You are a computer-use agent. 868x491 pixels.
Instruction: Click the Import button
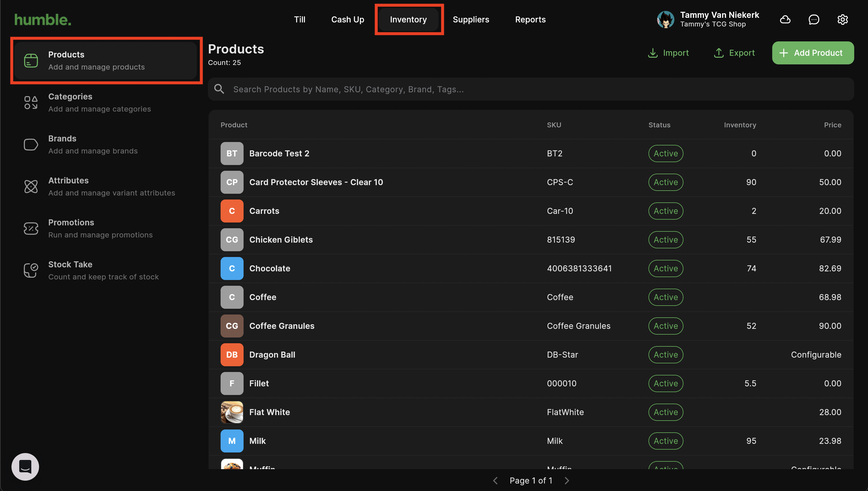tap(668, 53)
